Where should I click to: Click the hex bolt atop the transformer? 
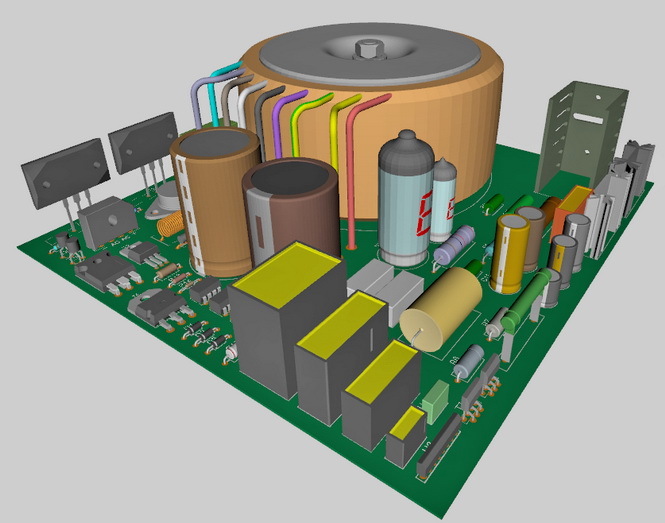coord(368,48)
